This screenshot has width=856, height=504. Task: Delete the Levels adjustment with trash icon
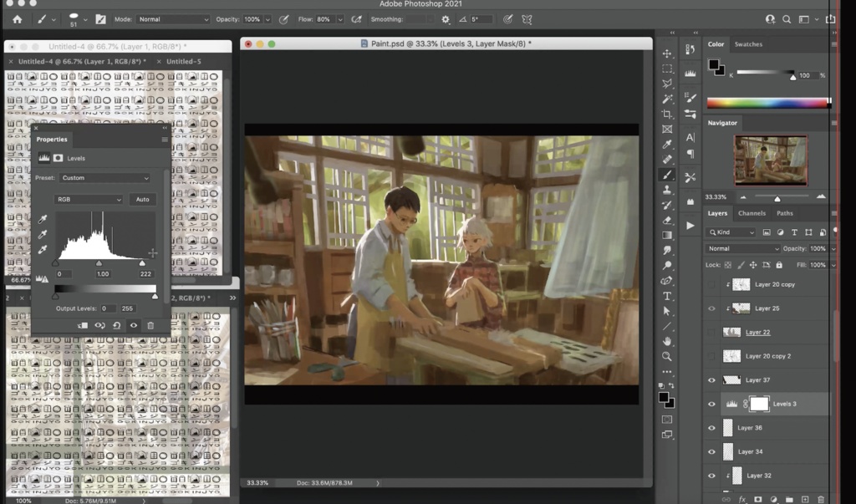pyautogui.click(x=150, y=325)
